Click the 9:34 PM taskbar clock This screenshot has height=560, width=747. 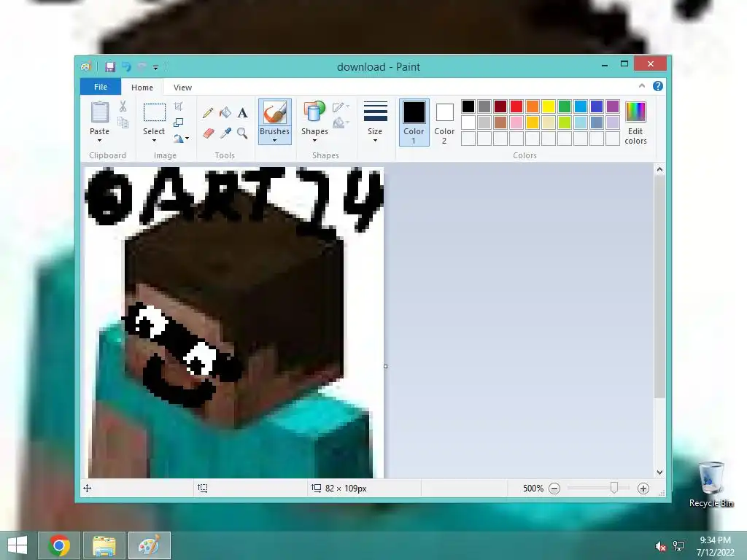(x=715, y=540)
